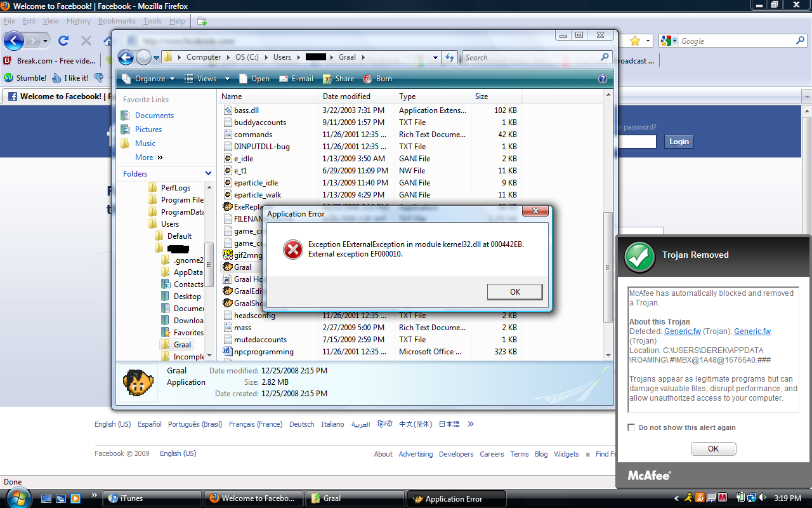Open the Explorer recent pages dropdown arrow

coord(156,57)
